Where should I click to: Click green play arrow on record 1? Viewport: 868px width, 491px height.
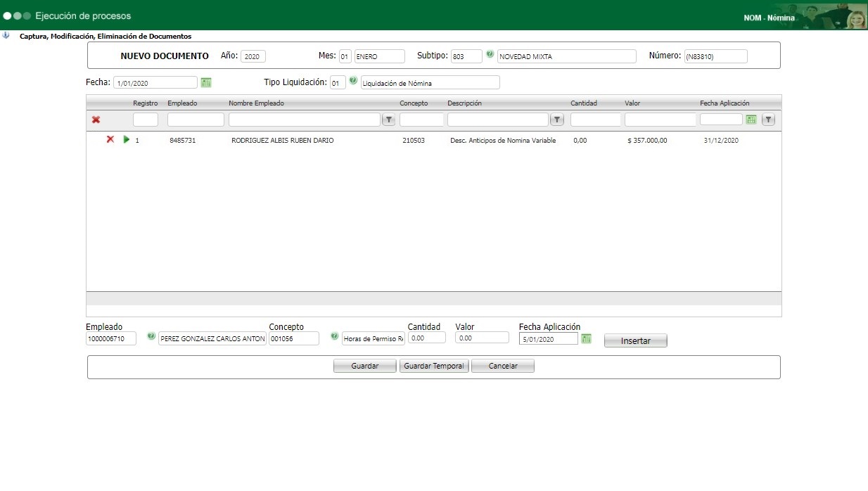point(127,140)
